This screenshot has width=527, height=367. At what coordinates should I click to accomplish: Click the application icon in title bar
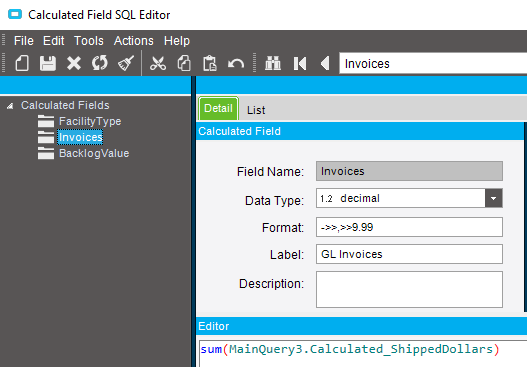(x=15, y=14)
